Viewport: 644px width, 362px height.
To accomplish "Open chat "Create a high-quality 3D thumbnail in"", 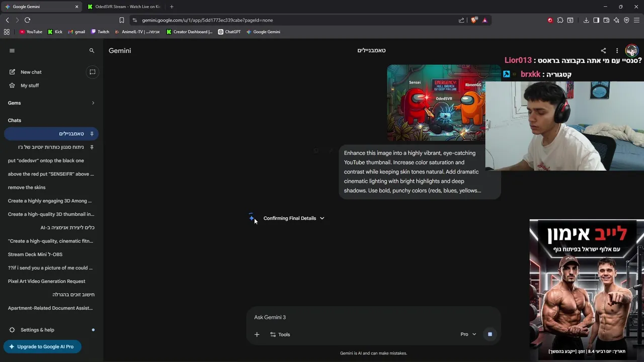I will tap(51, 214).
